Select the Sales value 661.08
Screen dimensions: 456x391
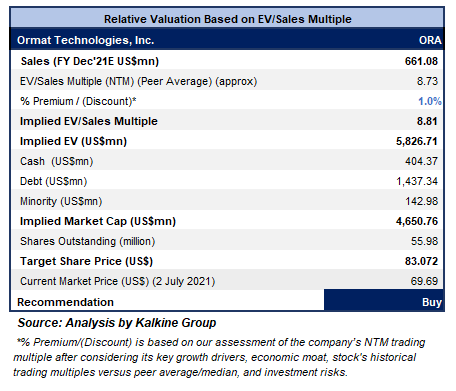(x=421, y=61)
